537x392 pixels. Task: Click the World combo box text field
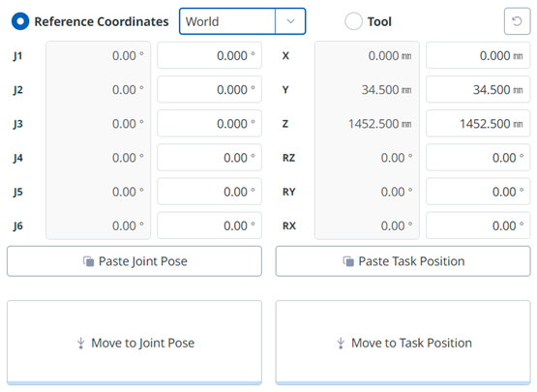pyautogui.click(x=227, y=21)
